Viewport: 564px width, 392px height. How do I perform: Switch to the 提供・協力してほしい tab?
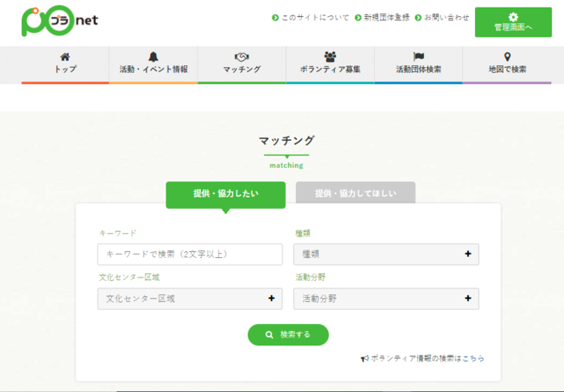coord(355,193)
